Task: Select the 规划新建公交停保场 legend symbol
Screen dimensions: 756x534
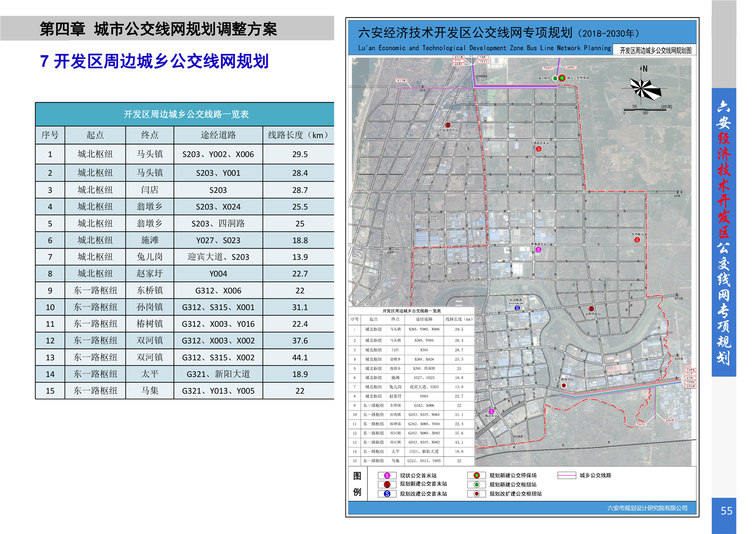Action: (476, 475)
